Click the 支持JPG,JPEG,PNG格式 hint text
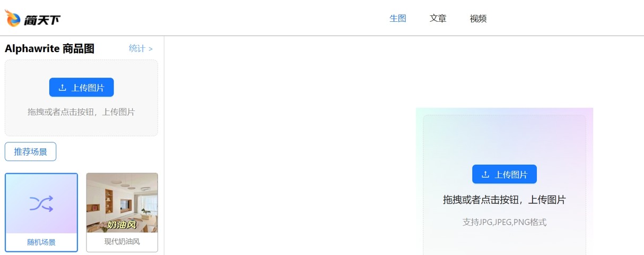Screen dimensions: 644x255 pos(504,222)
